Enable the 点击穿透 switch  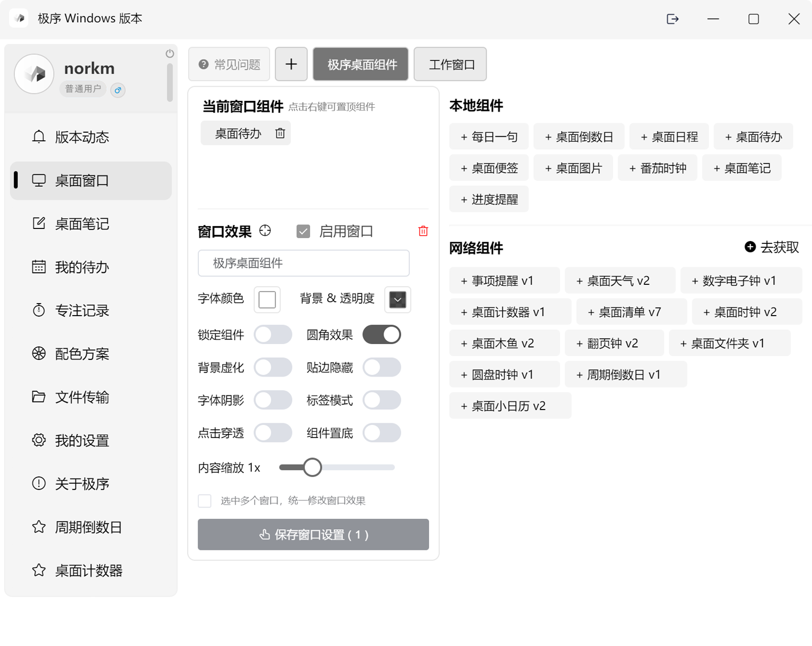click(273, 433)
